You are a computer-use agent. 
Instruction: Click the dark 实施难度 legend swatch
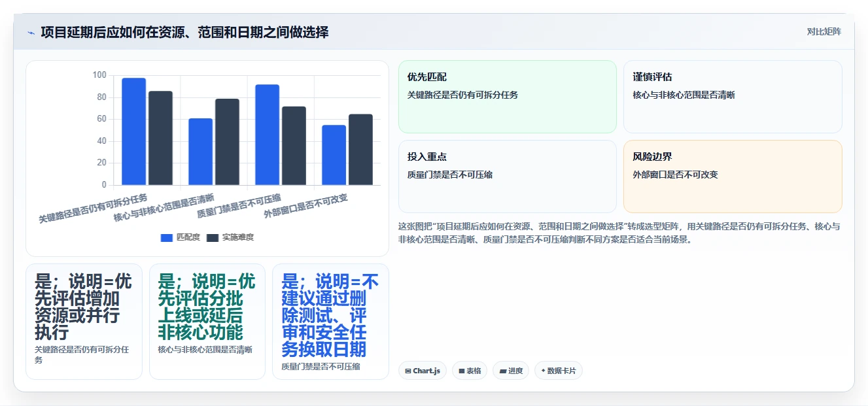click(x=213, y=237)
